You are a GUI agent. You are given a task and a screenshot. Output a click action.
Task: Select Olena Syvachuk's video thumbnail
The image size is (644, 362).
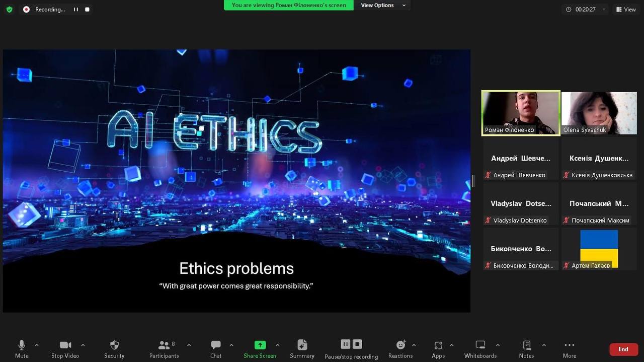tap(599, 113)
